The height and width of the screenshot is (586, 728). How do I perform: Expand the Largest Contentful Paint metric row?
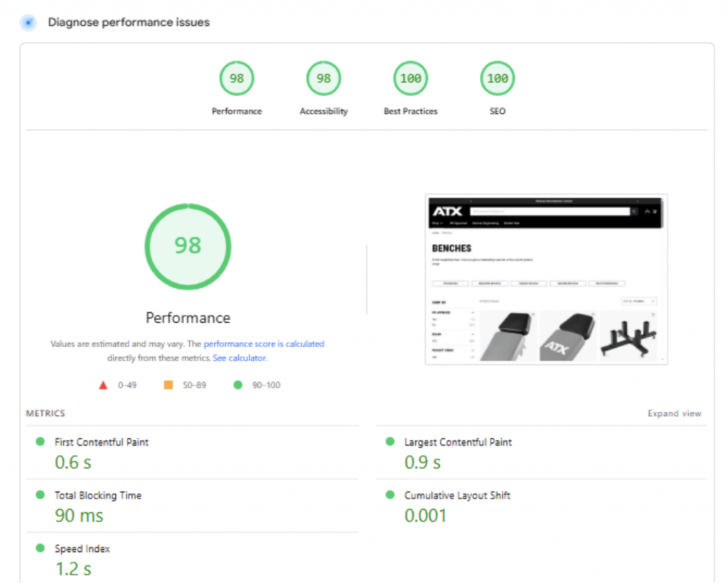click(x=541, y=452)
